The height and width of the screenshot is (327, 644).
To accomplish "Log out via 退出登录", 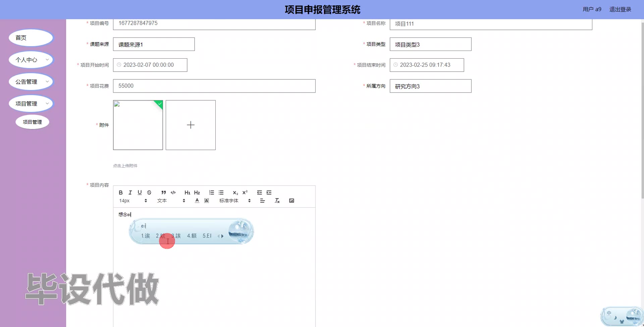I will coord(620,9).
